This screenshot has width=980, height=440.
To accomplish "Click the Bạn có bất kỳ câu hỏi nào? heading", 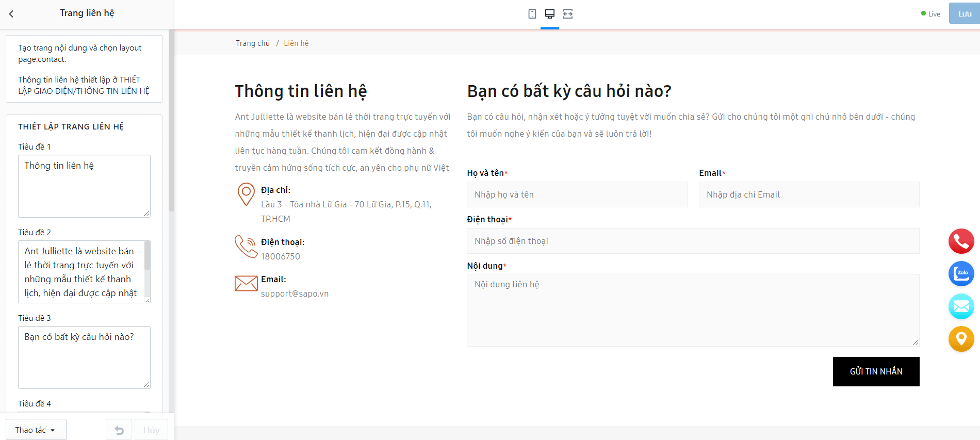I will [569, 91].
